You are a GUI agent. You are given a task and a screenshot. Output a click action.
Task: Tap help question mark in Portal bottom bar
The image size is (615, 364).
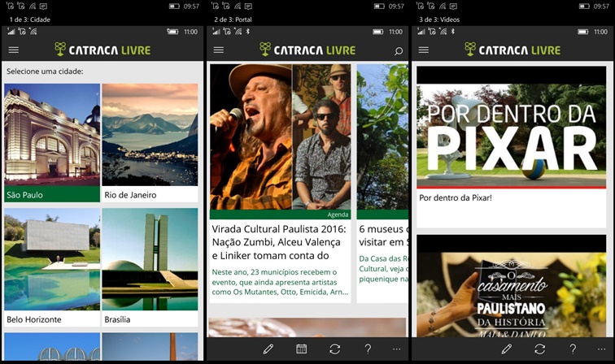coord(368,349)
